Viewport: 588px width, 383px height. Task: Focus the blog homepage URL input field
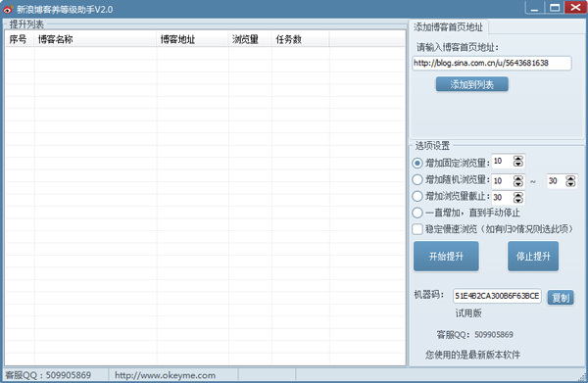coord(492,63)
